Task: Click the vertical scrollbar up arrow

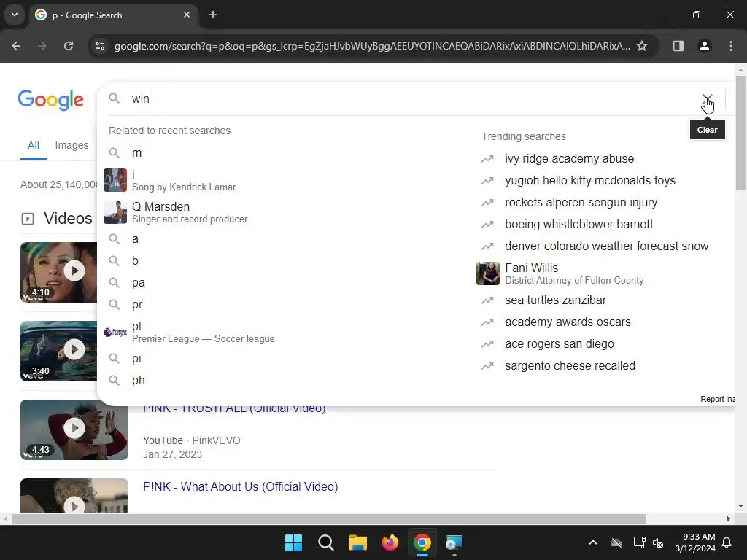Action: pos(740,70)
